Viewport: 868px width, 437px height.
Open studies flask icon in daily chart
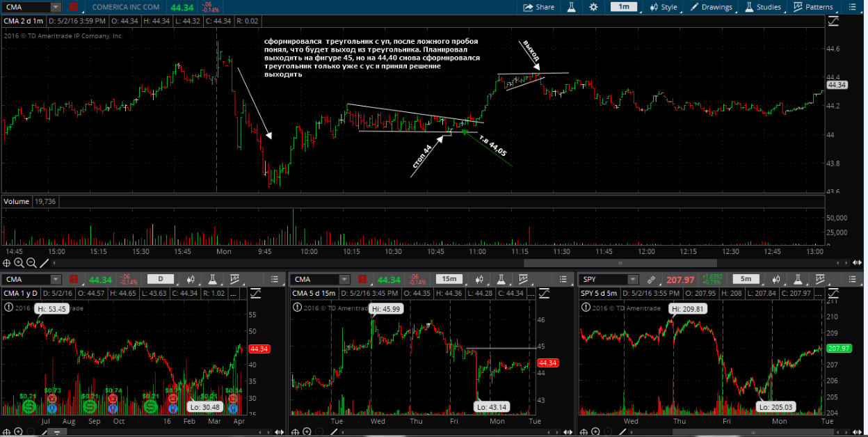(211, 279)
